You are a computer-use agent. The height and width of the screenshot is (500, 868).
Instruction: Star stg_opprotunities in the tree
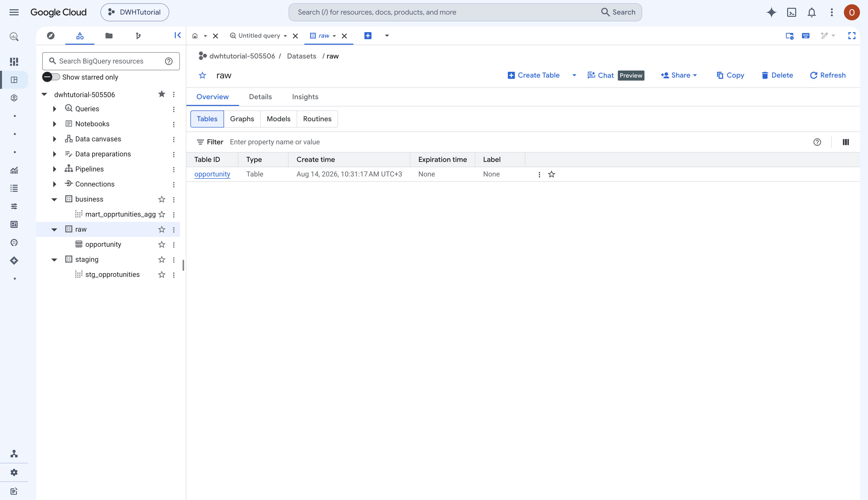161,275
